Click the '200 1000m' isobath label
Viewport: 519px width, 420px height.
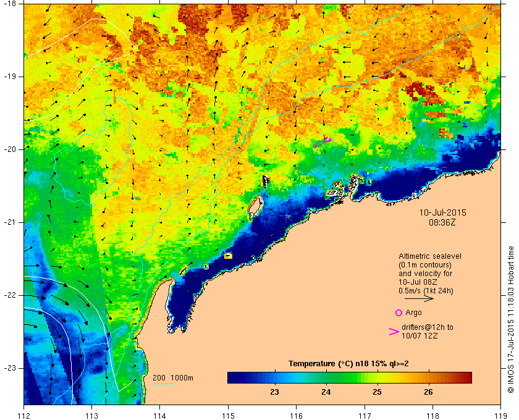[173, 378]
